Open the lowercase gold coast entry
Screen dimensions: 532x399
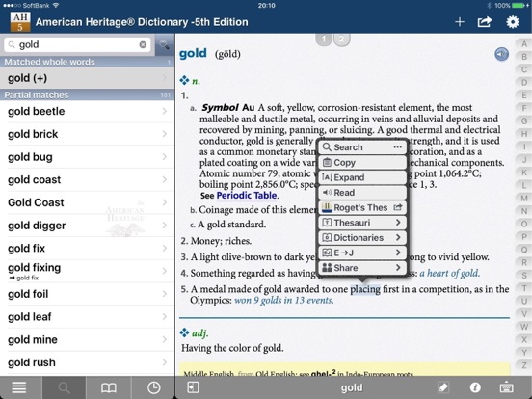[87, 179]
